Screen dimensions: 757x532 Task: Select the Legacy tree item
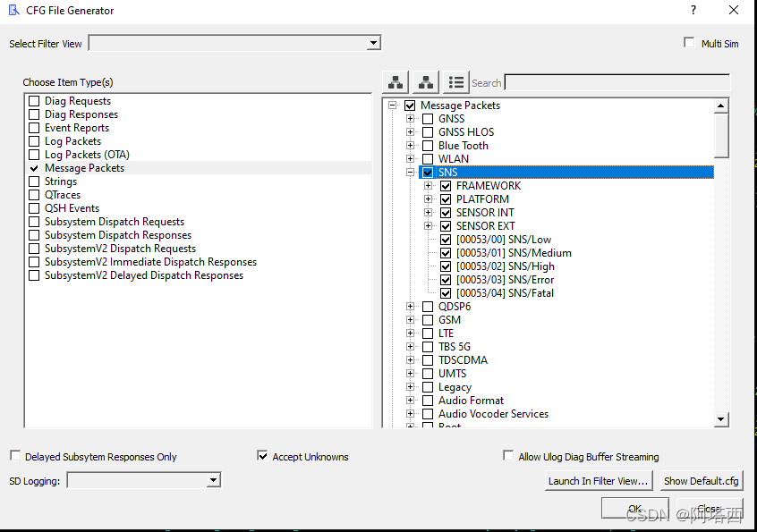(x=455, y=387)
